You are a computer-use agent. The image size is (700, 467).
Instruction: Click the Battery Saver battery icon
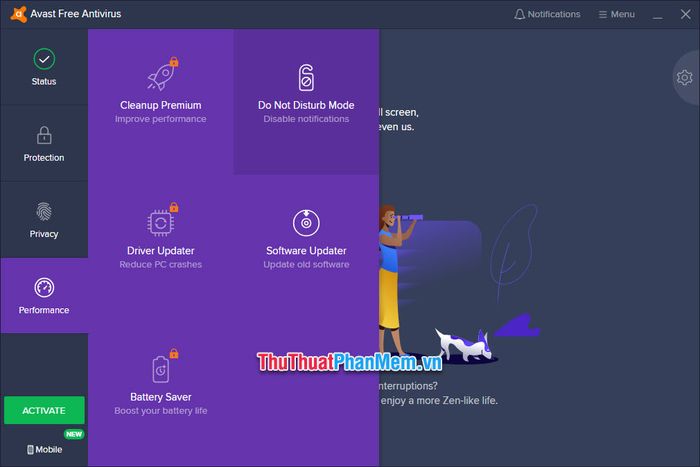[x=163, y=367]
